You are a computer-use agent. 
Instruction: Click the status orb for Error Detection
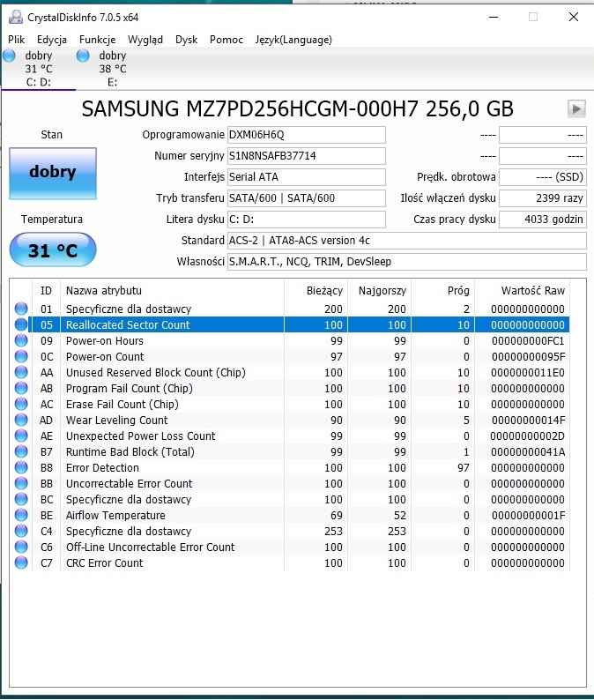pos(21,467)
